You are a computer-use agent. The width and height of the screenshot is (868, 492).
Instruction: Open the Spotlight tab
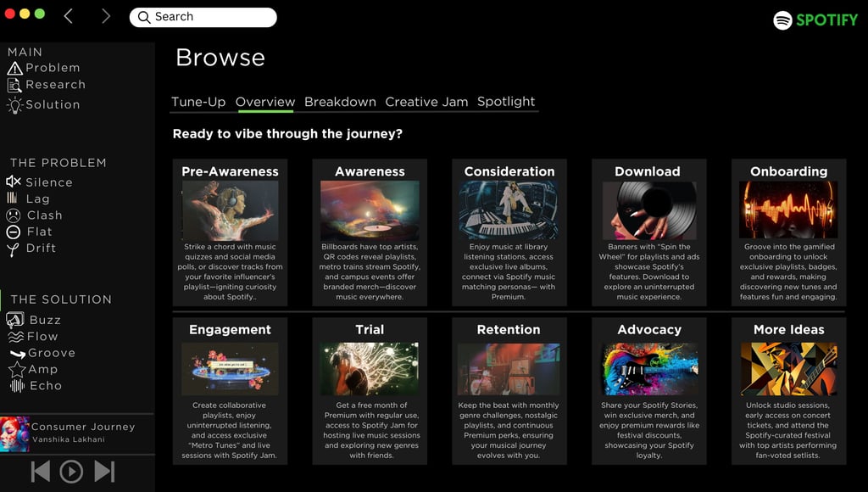(x=506, y=102)
